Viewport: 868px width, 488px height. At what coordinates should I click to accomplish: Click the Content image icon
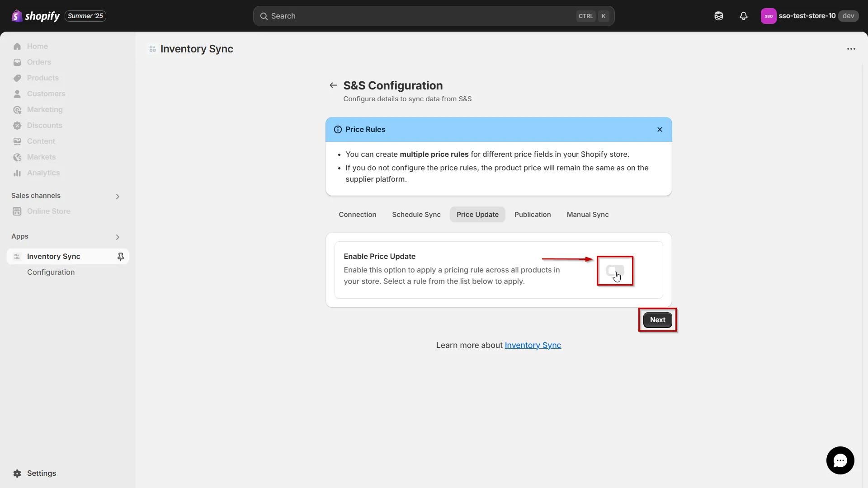coord(17,141)
